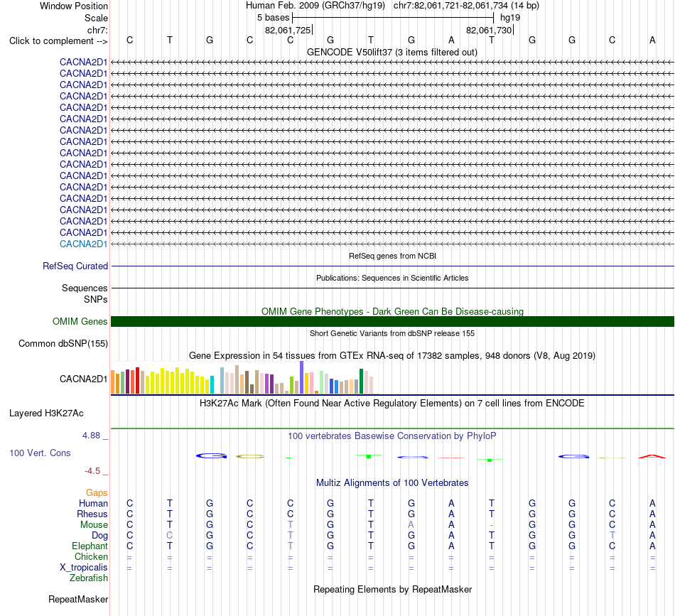The width and height of the screenshot is (675, 616).
Task: Click the dark green OMIM gene bar
Action: 392,322
